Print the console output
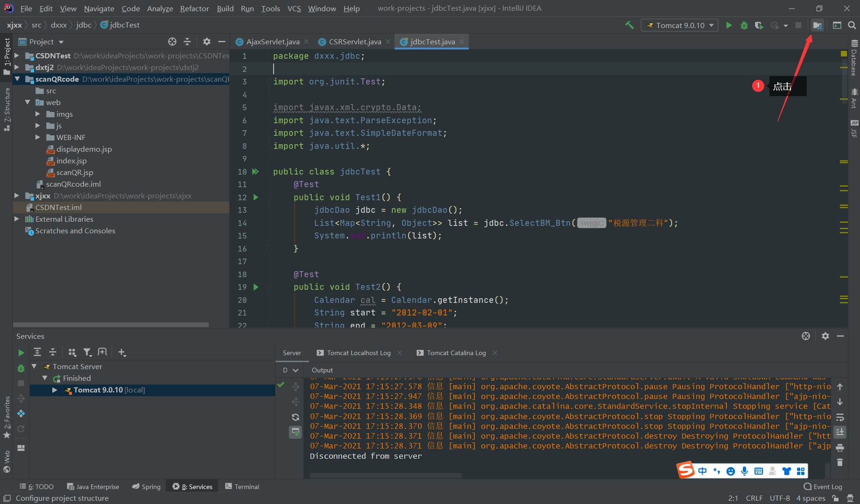Viewport: 860px width, 504px height. (x=840, y=448)
